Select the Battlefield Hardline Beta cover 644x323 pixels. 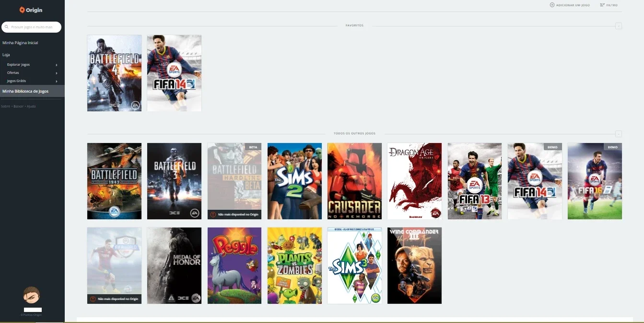[x=234, y=181]
